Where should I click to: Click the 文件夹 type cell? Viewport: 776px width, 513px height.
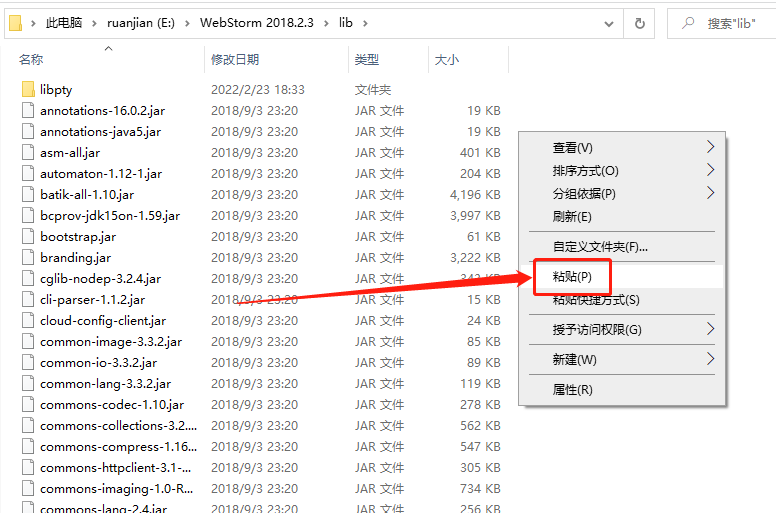373,90
